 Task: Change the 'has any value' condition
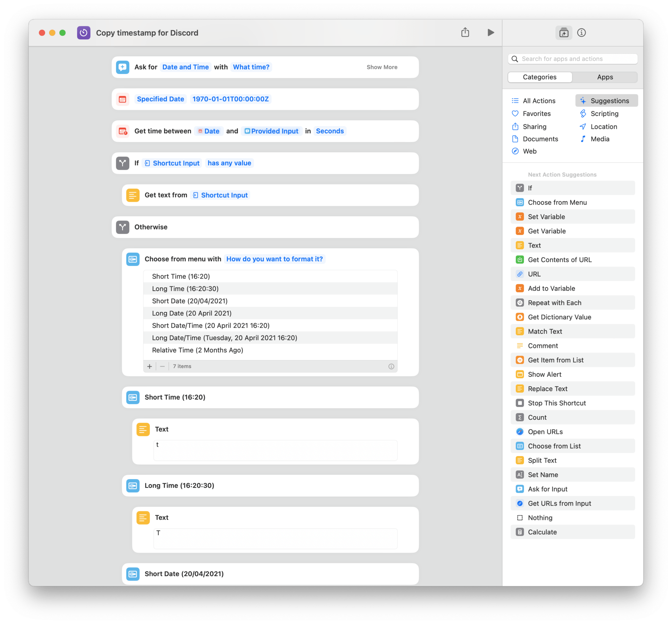(x=229, y=163)
